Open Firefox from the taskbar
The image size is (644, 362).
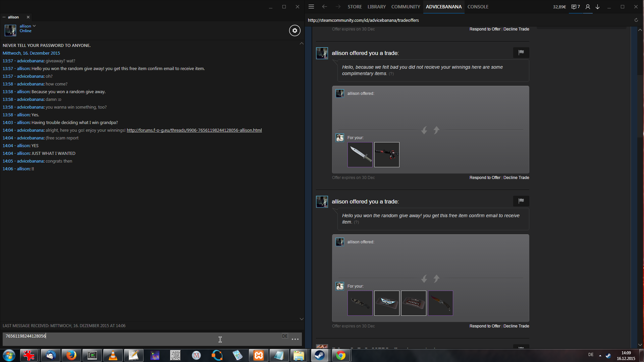click(71, 355)
